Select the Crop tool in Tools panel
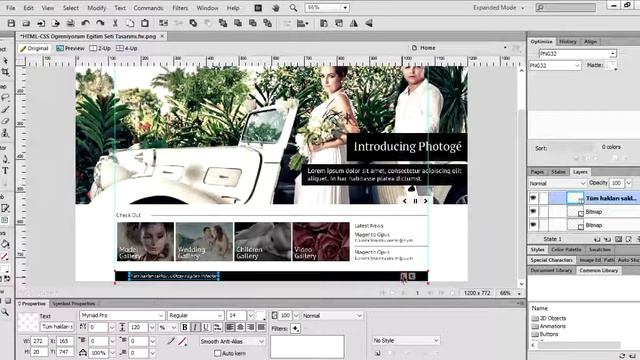The height and width of the screenshot is (360, 640). click(x=5, y=72)
